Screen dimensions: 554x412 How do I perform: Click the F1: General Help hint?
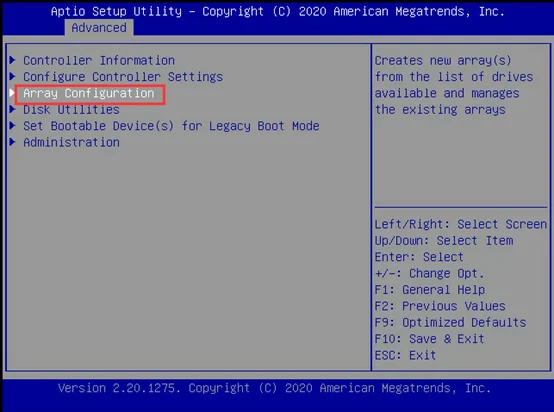click(x=430, y=290)
